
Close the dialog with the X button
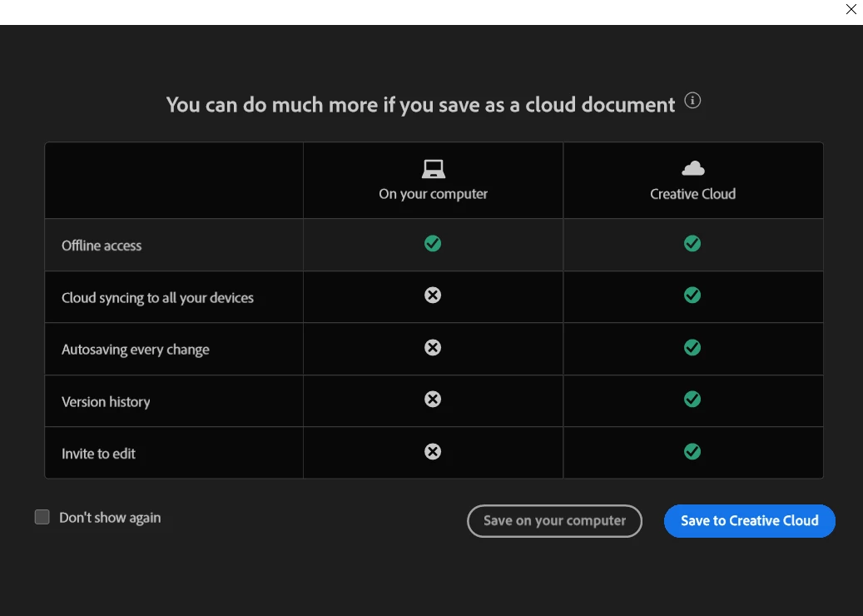851,9
